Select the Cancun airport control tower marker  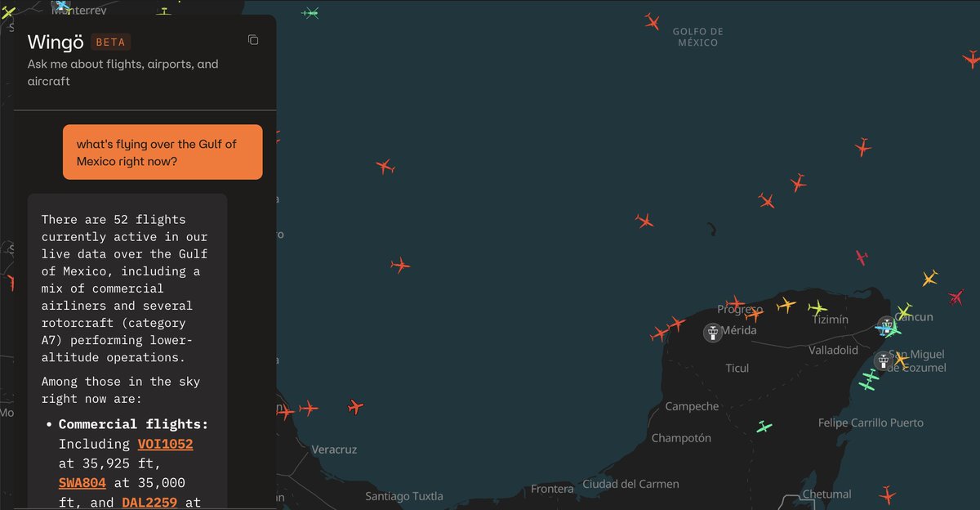click(x=886, y=325)
